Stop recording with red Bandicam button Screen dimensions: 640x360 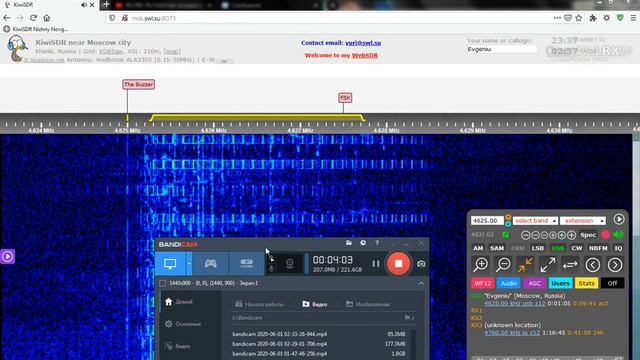point(398,264)
